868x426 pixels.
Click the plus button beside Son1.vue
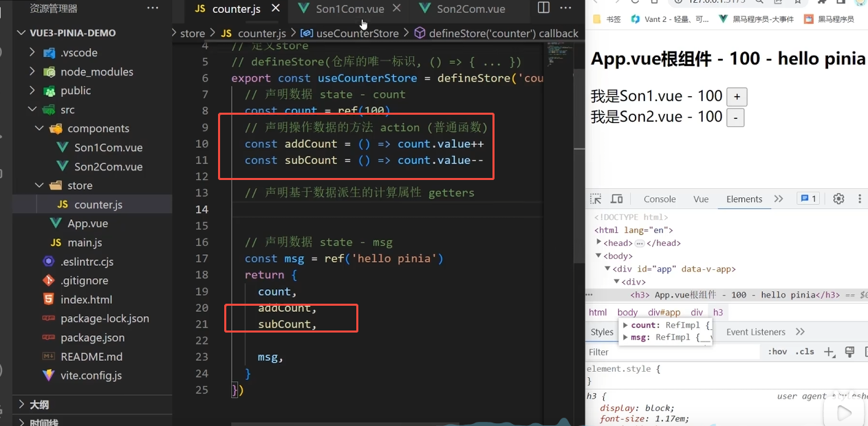(x=737, y=97)
